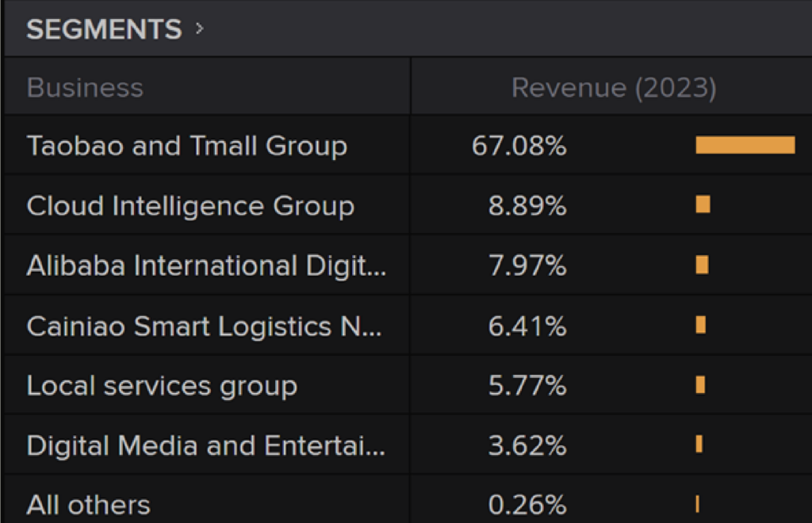Expand the SEGMENTS chevron arrow
Image resolution: width=812 pixels, height=523 pixels.
point(200,29)
